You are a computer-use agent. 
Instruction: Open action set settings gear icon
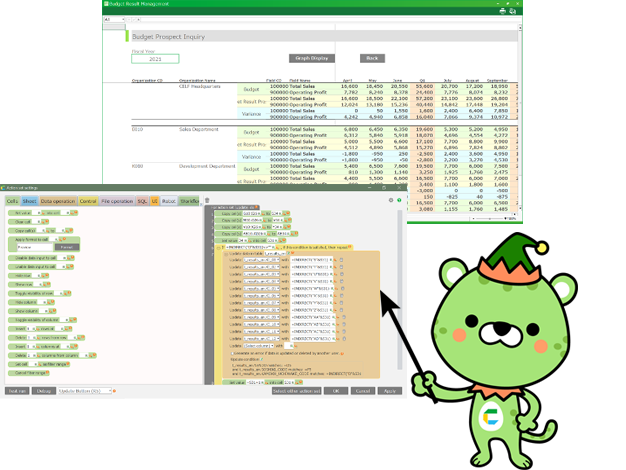tap(391, 200)
